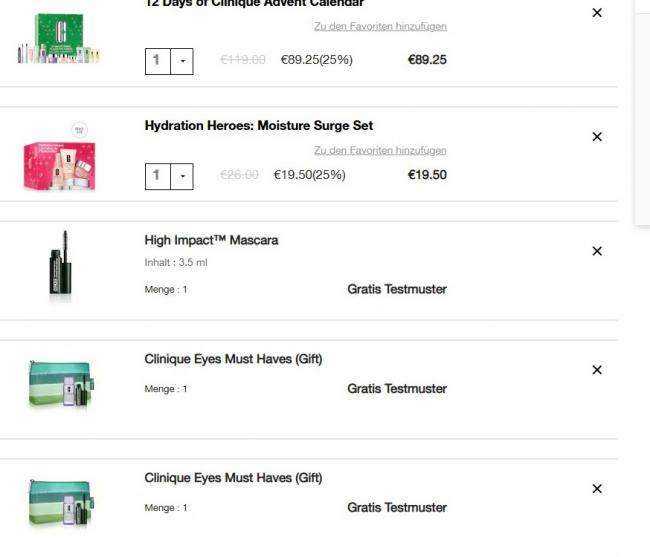The width and height of the screenshot is (650, 557).
Task: Remove the Clinique Advent Calendar from cart
Action: (597, 13)
